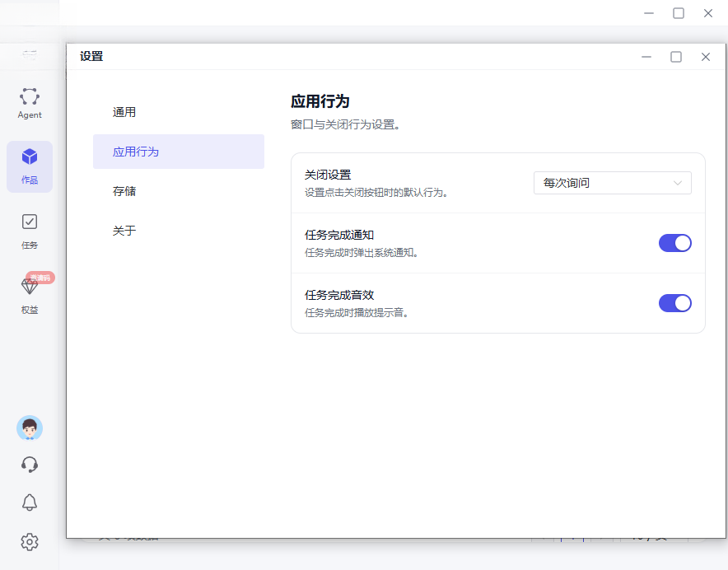Maximize the 设置 dialog window
Viewport: 728px width, 570px height.
(676, 57)
